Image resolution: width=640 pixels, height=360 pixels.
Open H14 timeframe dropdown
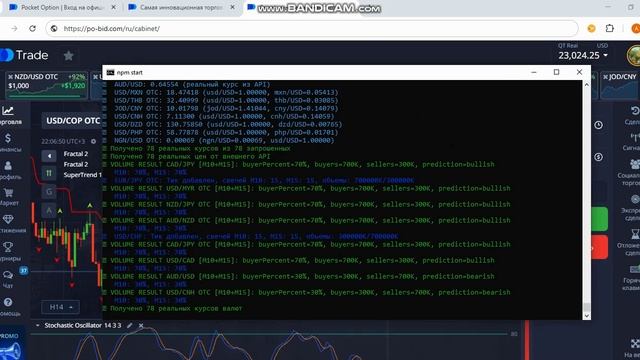pyautogui.click(x=60, y=307)
